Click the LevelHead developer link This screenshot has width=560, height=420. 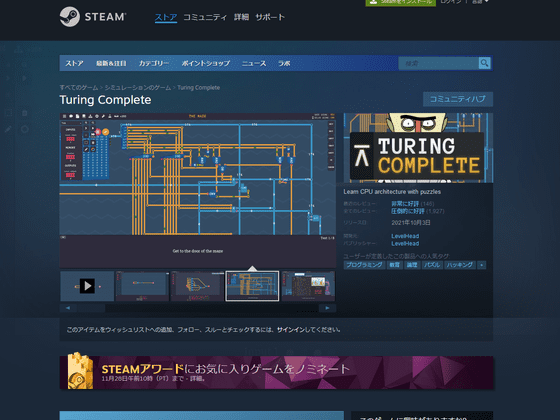tap(405, 236)
